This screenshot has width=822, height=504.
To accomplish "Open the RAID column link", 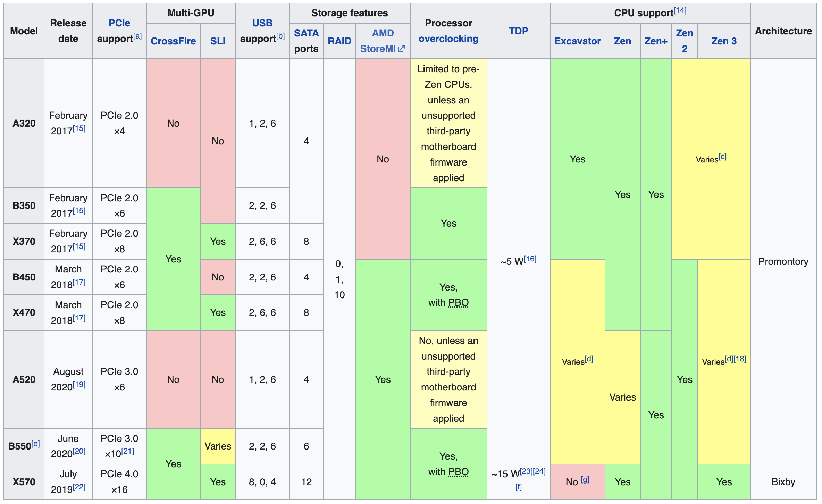I will pos(339,41).
